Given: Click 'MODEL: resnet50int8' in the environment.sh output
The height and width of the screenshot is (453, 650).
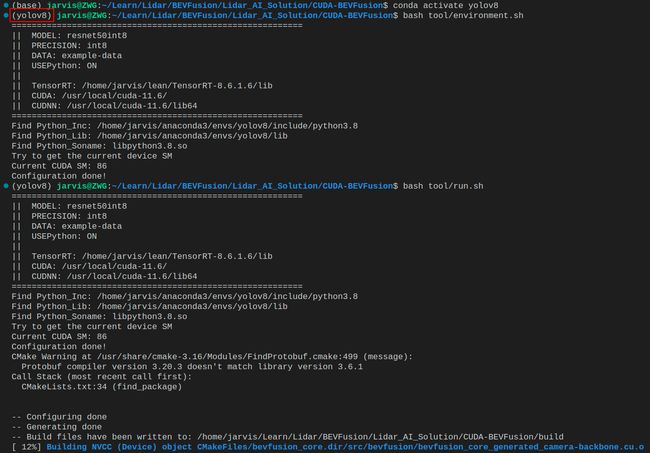Looking at the screenshot, I should point(79,36).
